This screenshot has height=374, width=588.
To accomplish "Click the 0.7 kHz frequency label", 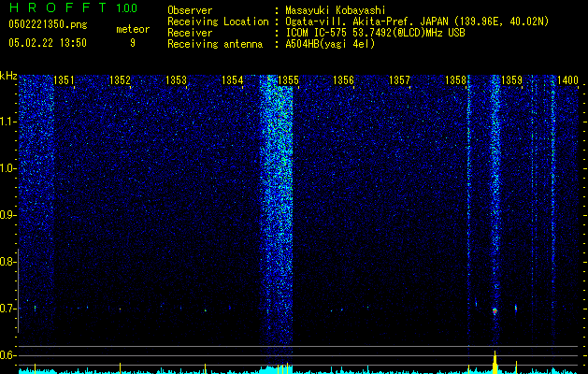I will coord(7,309).
